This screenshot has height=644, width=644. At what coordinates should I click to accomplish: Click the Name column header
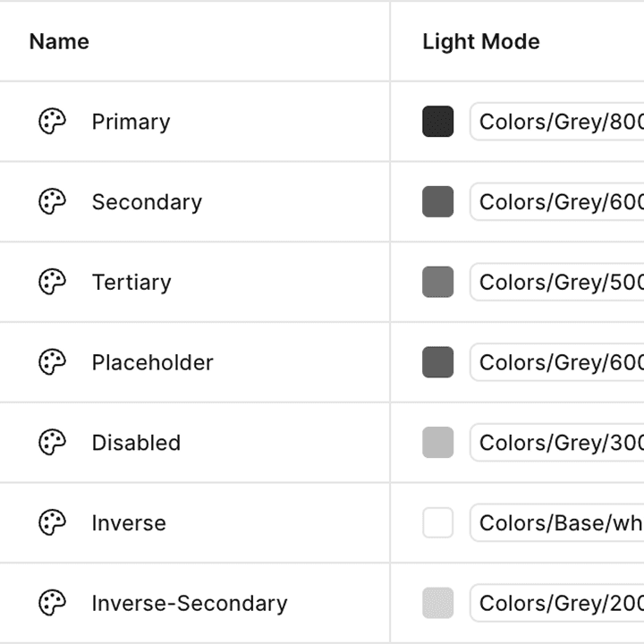click(x=59, y=41)
